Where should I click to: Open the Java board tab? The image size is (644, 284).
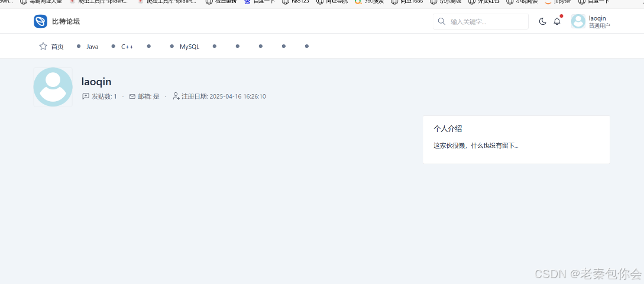tap(92, 46)
